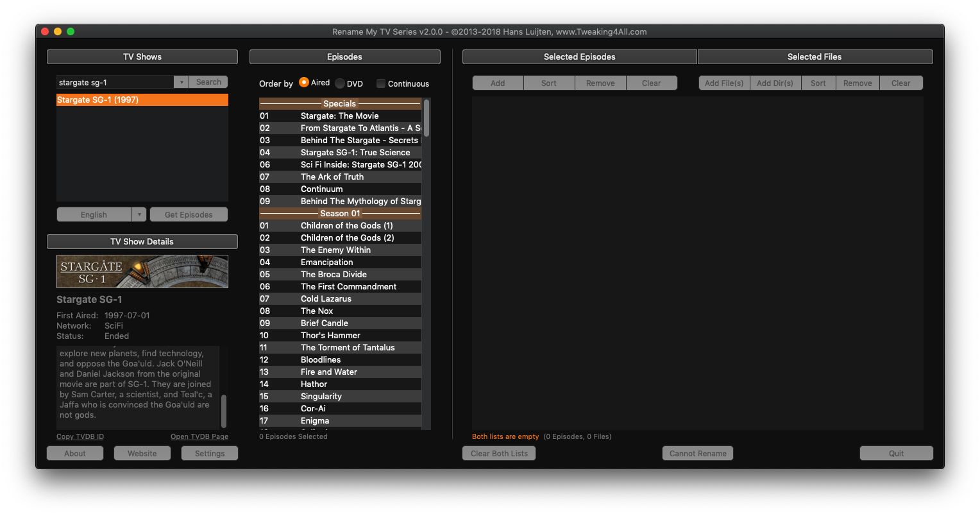
Task: Focus the TV show search input field
Action: 115,82
